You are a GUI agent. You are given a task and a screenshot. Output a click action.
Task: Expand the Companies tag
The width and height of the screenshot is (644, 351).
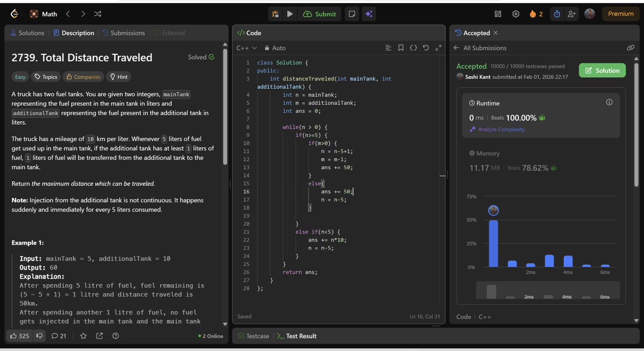83,77
